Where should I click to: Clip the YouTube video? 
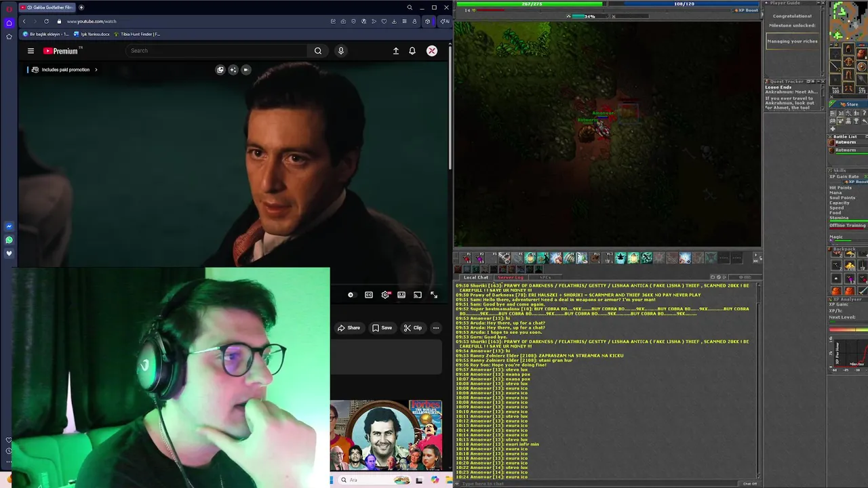(x=413, y=328)
